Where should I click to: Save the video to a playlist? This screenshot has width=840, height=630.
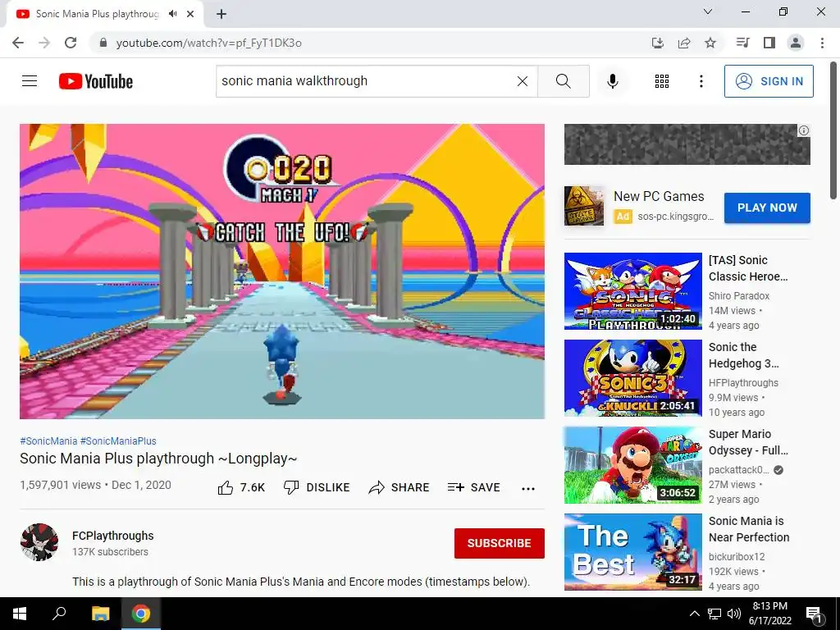tap(474, 487)
